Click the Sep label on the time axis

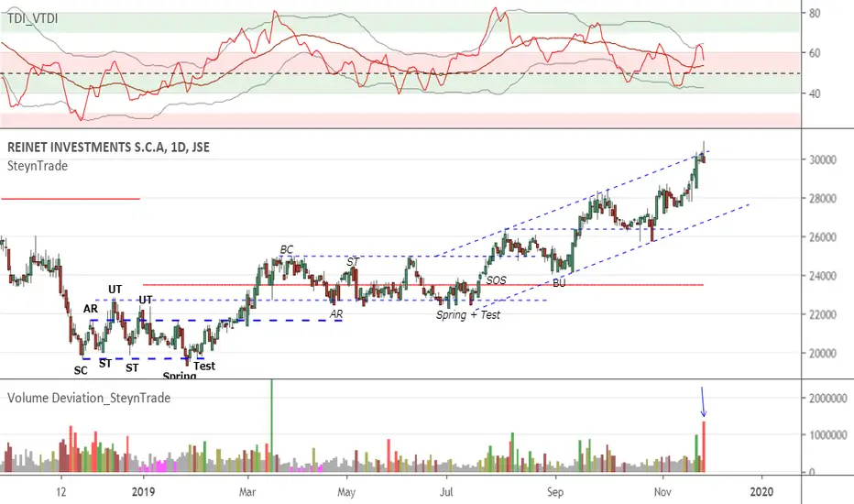555,491
